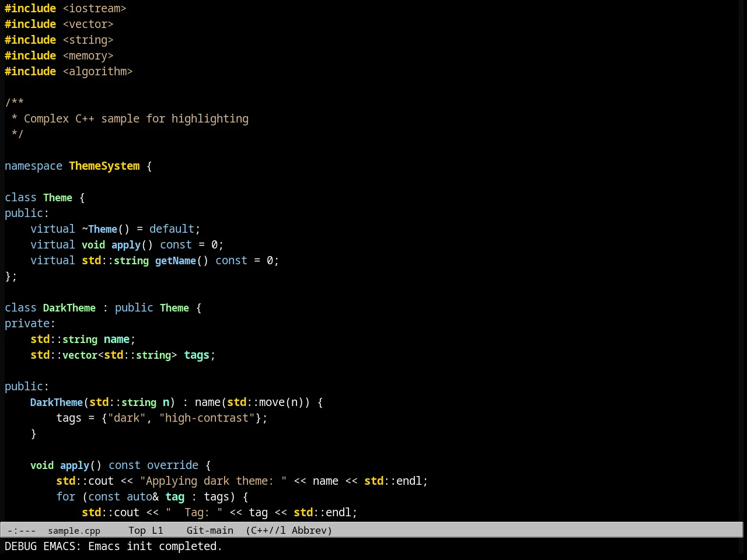The height and width of the screenshot is (560, 747).
Task: Click the L1 line number indicator
Action: coord(158,530)
